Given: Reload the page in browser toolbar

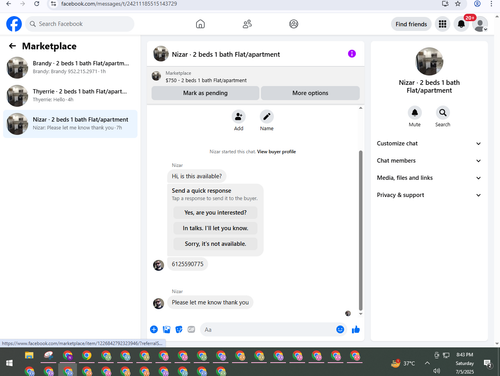Looking at the screenshot, I should tap(37, 4).
